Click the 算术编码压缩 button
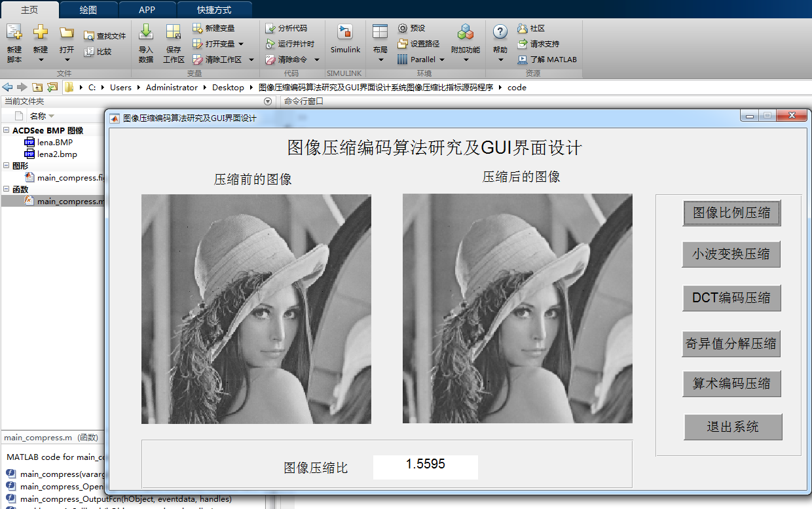Image resolution: width=812 pixels, height=509 pixels. (731, 383)
